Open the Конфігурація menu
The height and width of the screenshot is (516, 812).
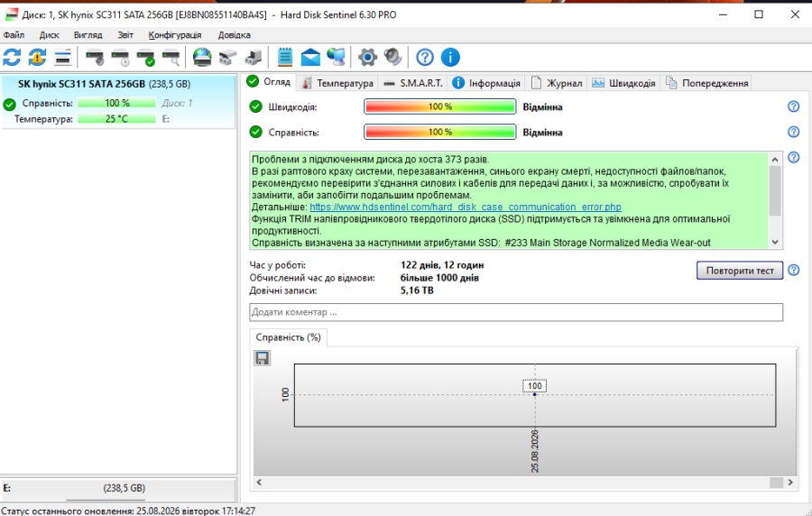(x=174, y=34)
